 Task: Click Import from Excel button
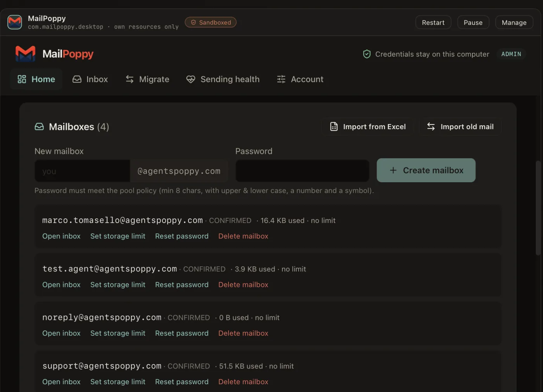(x=368, y=127)
